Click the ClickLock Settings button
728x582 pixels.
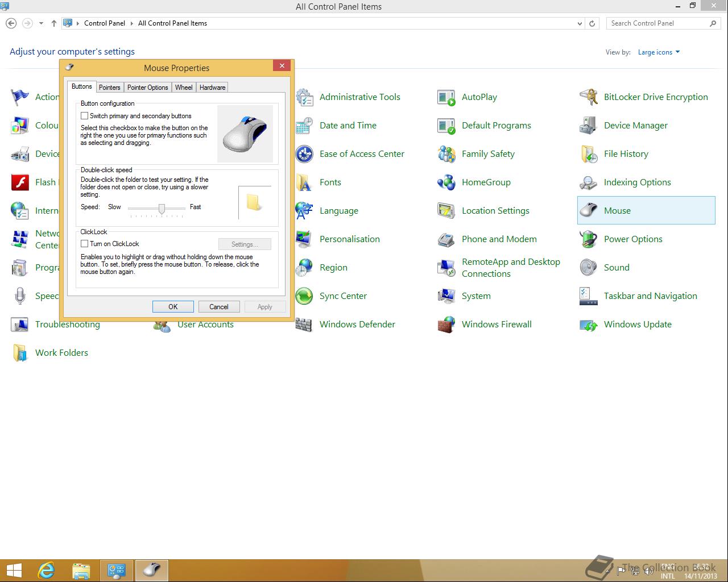pyautogui.click(x=245, y=244)
